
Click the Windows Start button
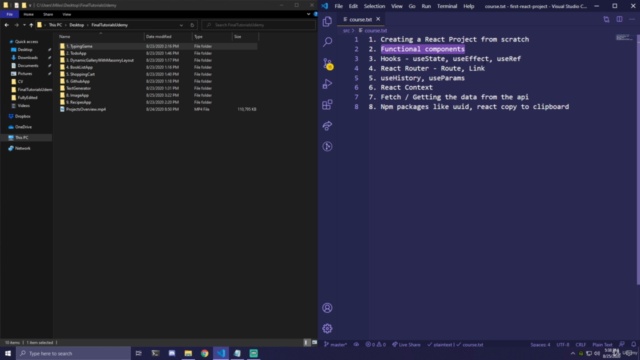(8, 353)
